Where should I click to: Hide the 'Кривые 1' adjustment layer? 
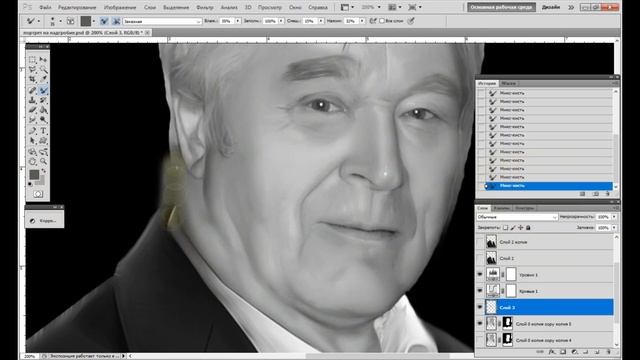click(480, 291)
